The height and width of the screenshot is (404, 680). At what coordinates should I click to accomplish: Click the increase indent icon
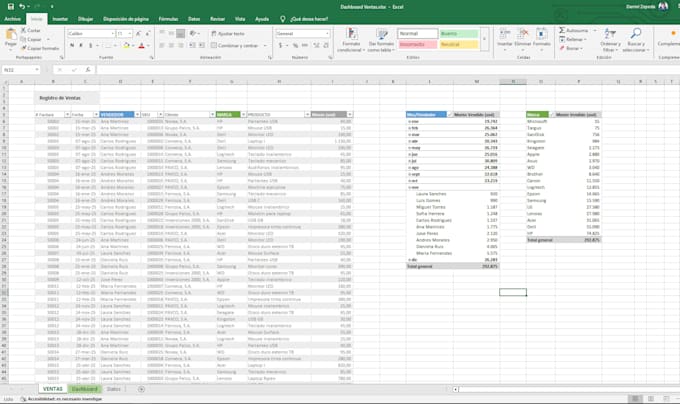pos(202,45)
